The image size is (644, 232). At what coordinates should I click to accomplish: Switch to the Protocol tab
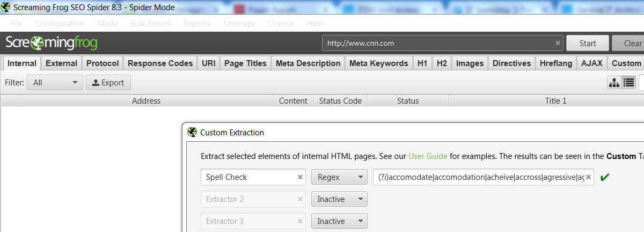pos(103,63)
